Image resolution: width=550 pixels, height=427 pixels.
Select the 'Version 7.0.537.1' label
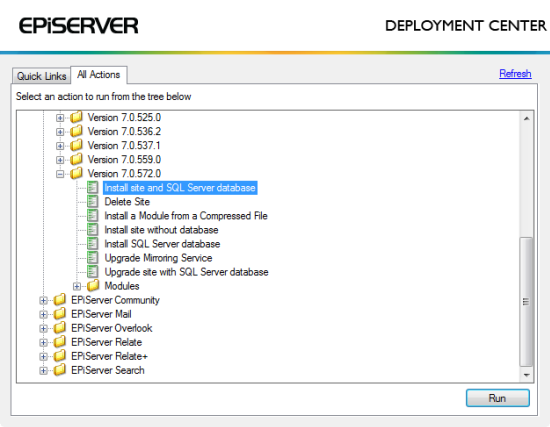tap(124, 146)
